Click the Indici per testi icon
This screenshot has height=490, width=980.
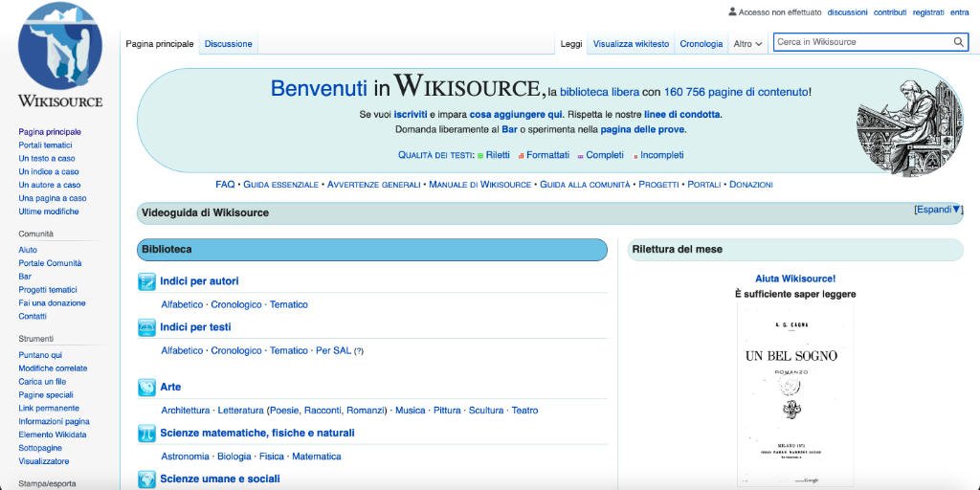coord(146,327)
